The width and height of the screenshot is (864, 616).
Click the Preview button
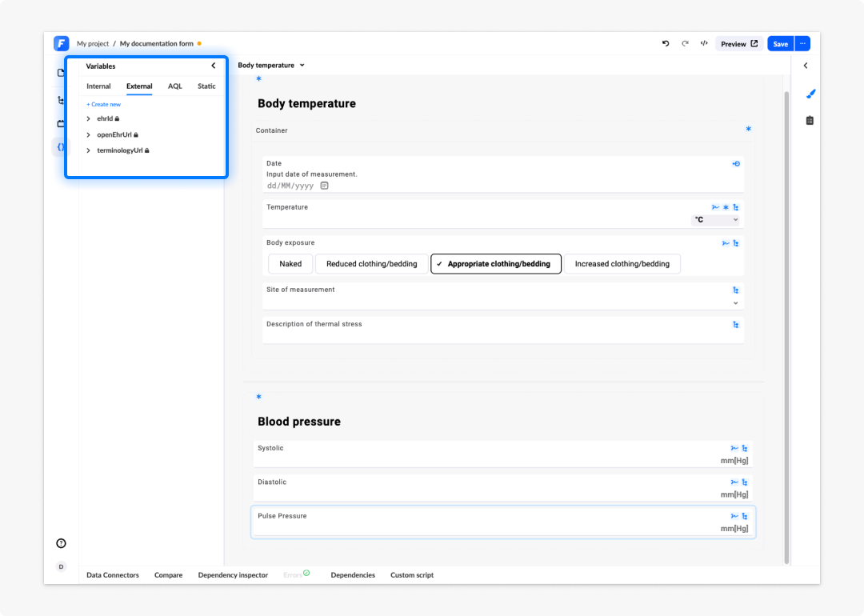739,43
